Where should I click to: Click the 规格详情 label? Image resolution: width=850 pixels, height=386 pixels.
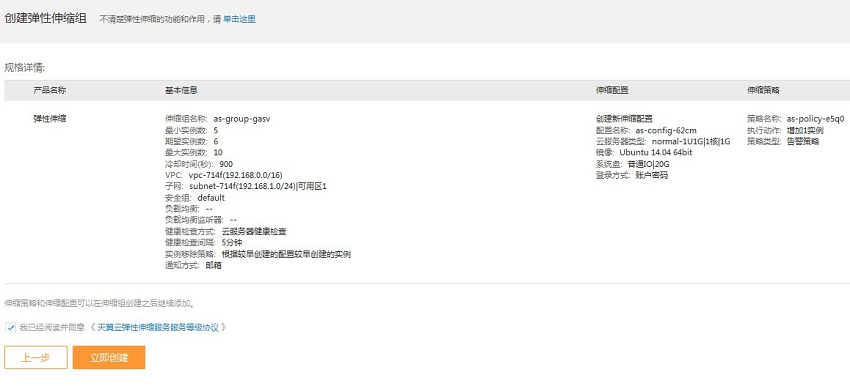click(x=24, y=68)
